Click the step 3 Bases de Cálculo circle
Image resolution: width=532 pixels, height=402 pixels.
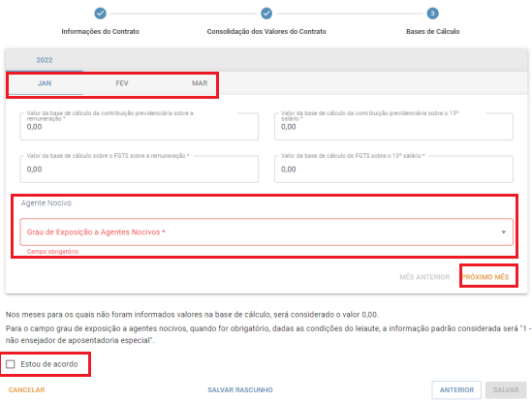click(432, 14)
